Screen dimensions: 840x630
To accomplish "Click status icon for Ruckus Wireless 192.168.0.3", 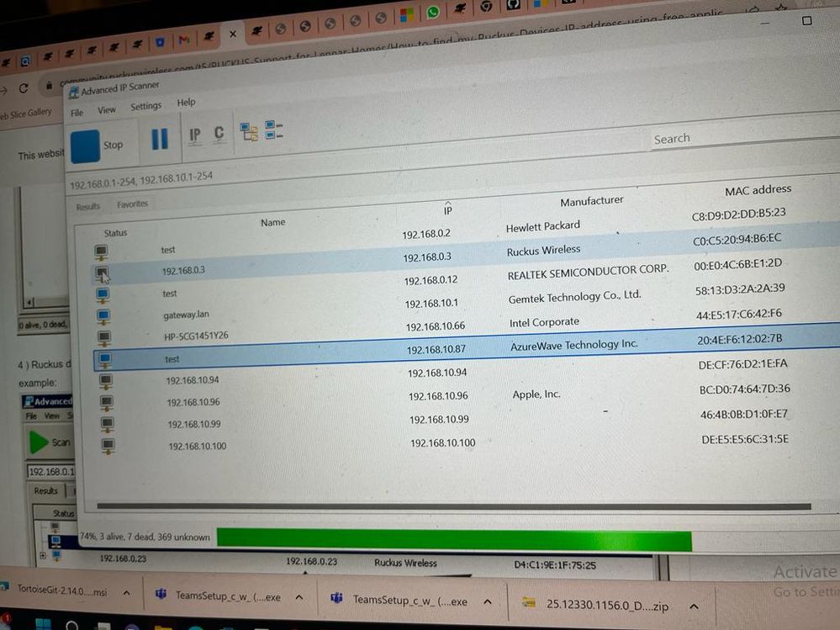I will (x=102, y=273).
